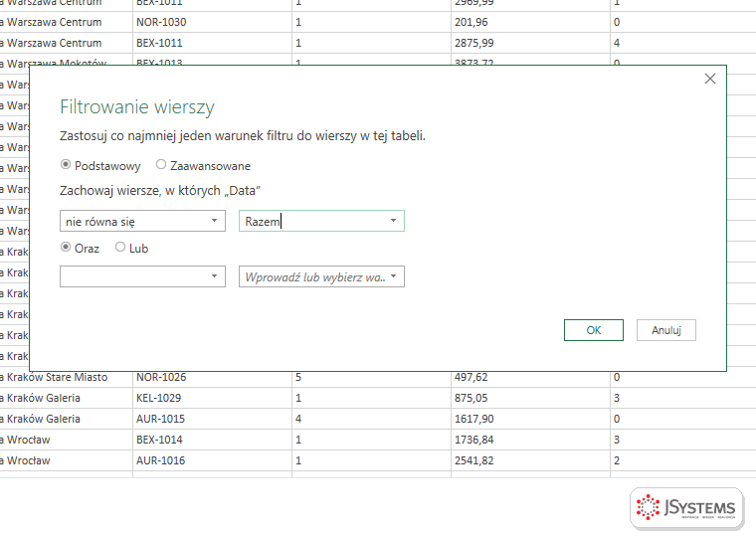756x537 pixels.
Task: Select cell AUR-1015 in the table
Action: tap(212, 419)
